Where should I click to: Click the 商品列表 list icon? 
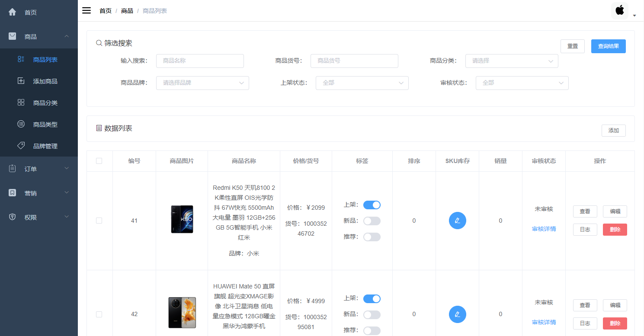tap(21, 59)
